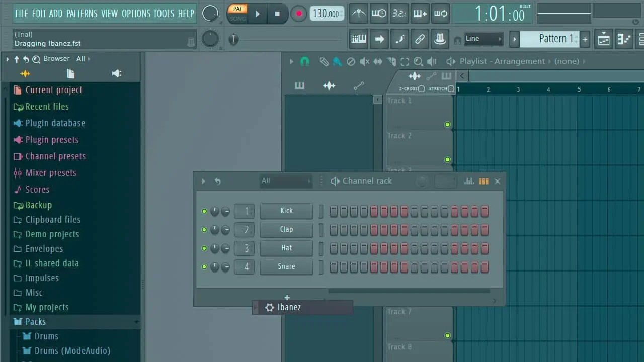Select the playlist Playback scrub tool
644x362 pixels.
(x=432, y=61)
